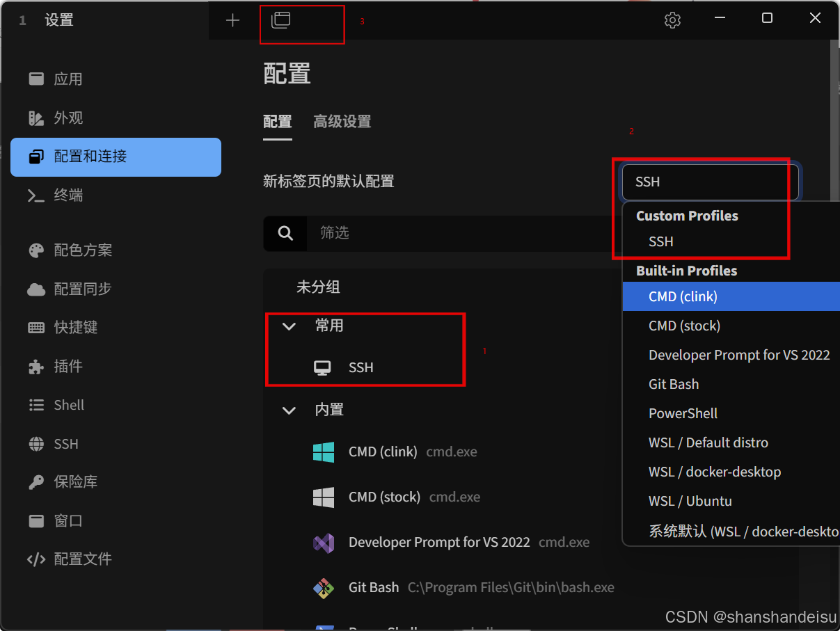Open the 外观 settings section
The image size is (840, 631).
pyautogui.click(x=116, y=118)
